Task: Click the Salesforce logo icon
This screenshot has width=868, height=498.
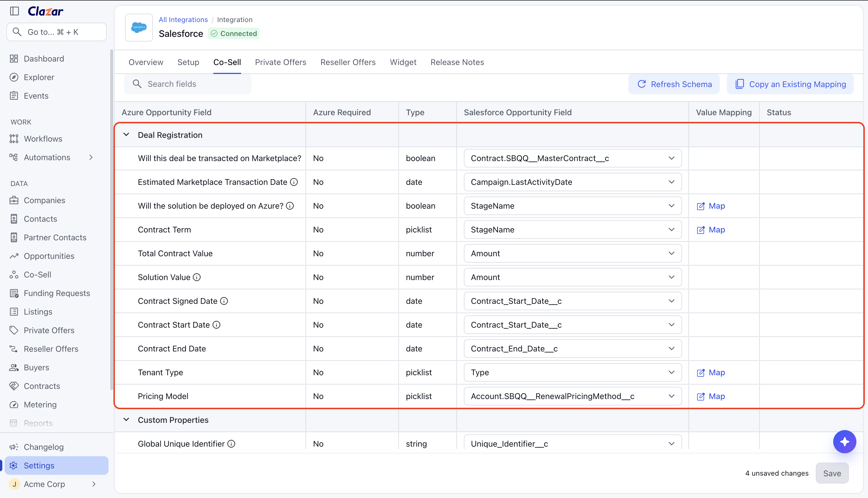Action: [139, 27]
